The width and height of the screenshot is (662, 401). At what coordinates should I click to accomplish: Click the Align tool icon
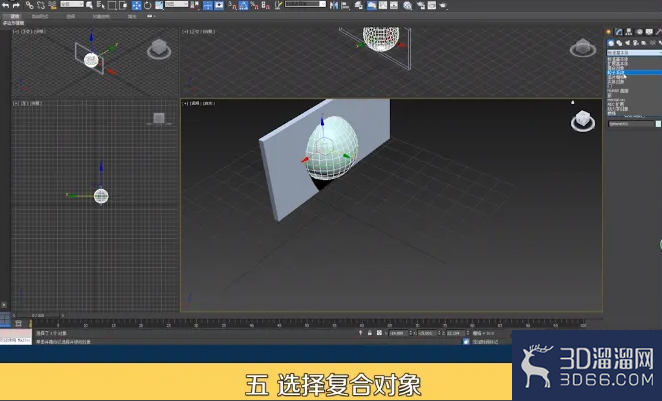[x=345, y=5]
